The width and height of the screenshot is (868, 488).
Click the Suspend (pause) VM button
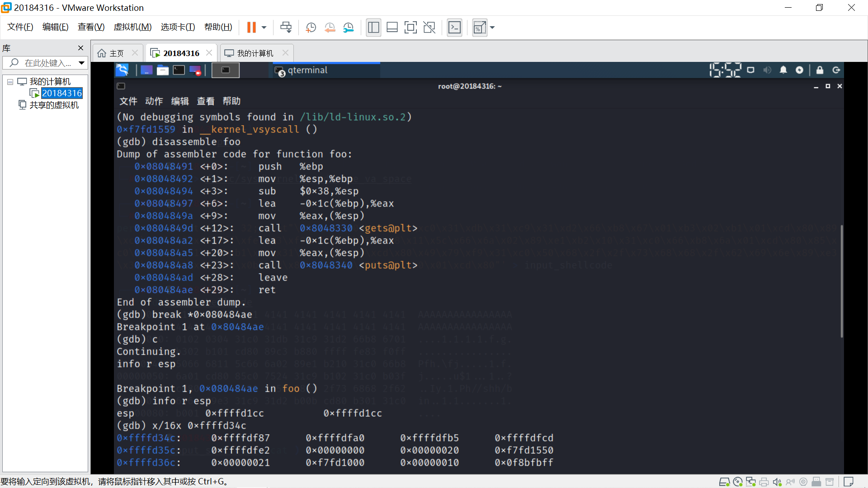(x=251, y=28)
